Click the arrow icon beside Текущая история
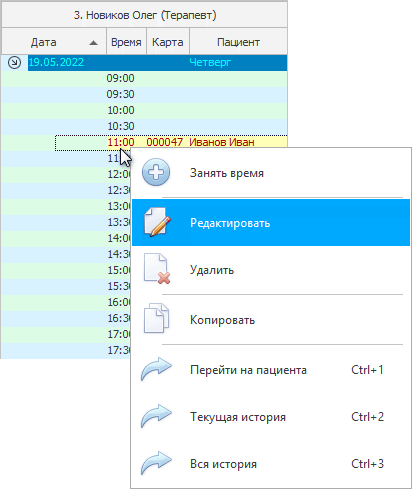The image size is (412, 489). pyautogui.click(x=156, y=416)
